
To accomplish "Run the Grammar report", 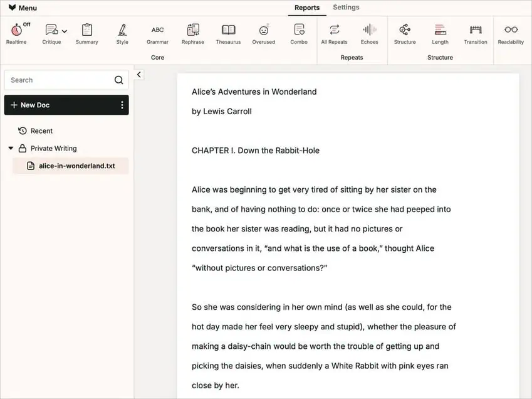I will (x=157, y=33).
